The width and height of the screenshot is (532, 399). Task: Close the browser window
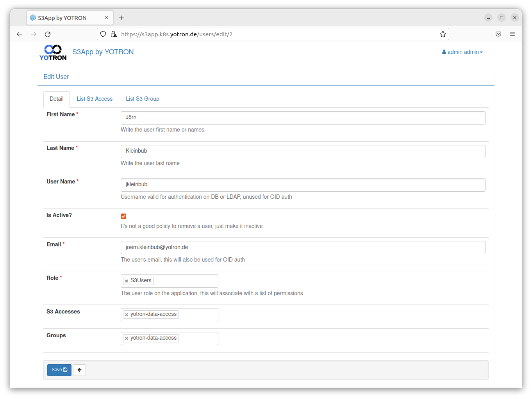(515, 18)
